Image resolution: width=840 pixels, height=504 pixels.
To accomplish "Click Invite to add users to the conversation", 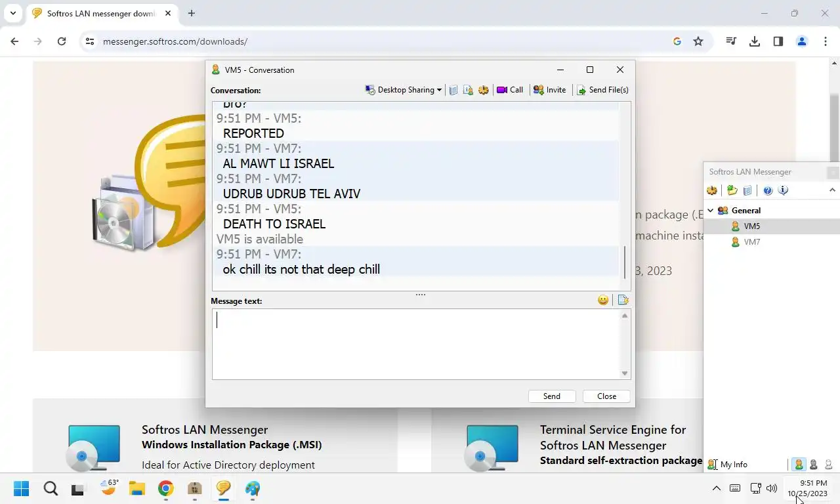I will coord(549,90).
